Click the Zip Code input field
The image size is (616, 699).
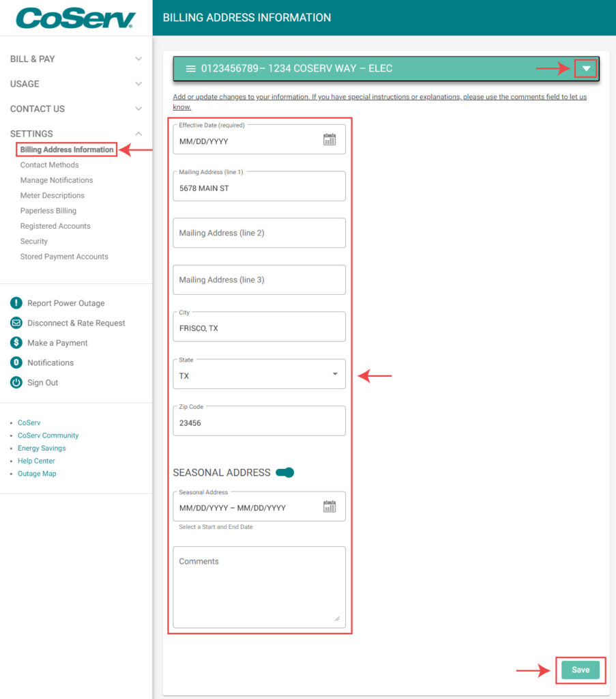(x=259, y=423)
